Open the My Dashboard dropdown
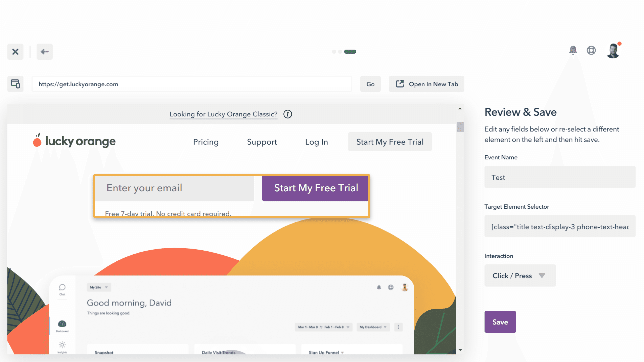The width and height of the screenshot is (644, 362). (x=373, y=327)
